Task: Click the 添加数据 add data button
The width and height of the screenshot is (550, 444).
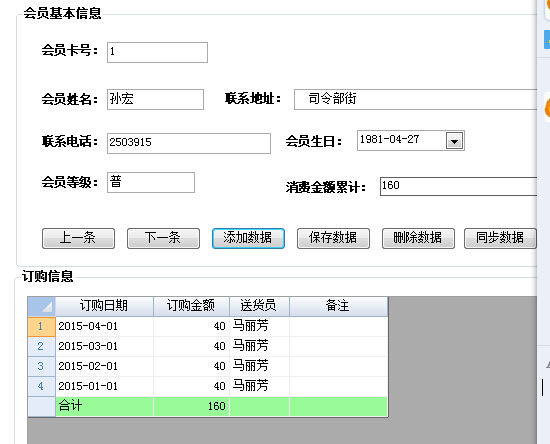Action: click(248, 238)
